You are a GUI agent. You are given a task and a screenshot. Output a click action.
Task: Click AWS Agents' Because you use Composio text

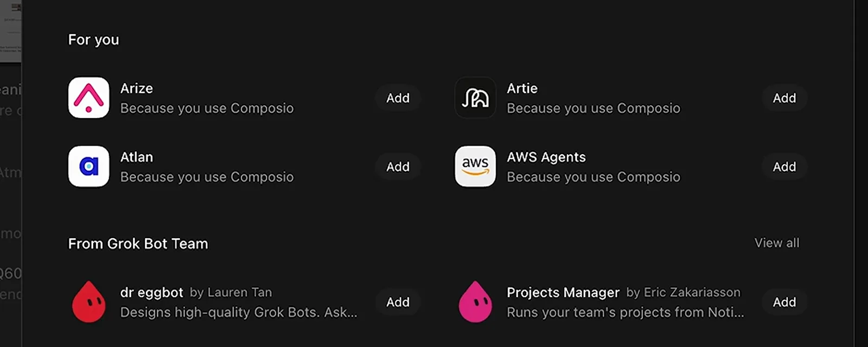[593, 177]
